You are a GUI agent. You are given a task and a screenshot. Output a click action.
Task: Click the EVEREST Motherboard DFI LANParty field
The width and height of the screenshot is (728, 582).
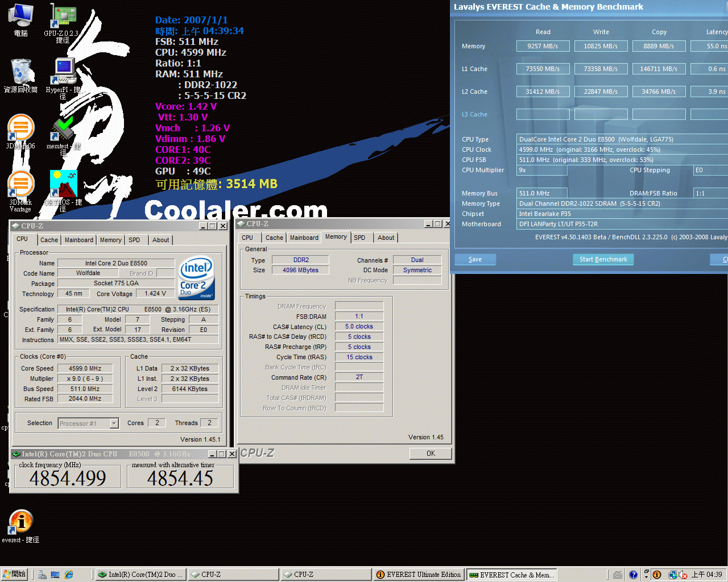[x=622, y=224]
